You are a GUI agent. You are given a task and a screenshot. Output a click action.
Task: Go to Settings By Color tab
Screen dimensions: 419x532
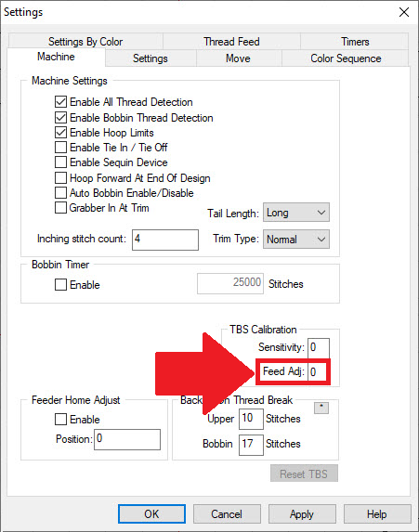click(x=85, y=42)
